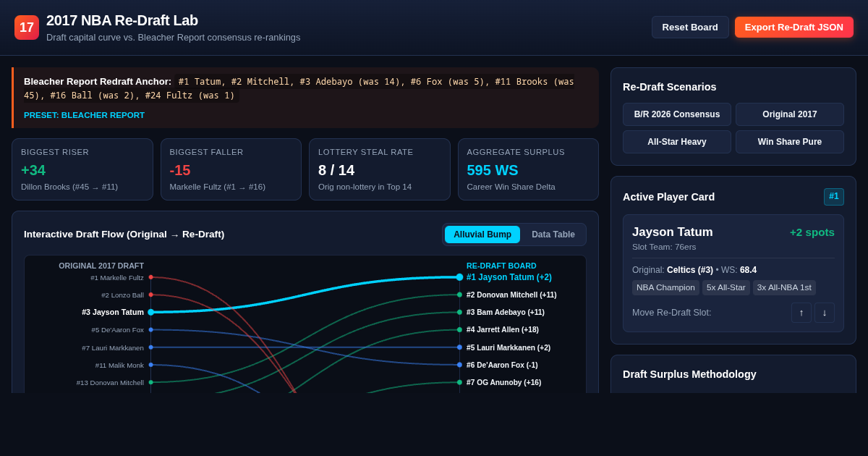Select #13 Donovan Mitchell in the original draft
The image size is (868, 456).
110,382
